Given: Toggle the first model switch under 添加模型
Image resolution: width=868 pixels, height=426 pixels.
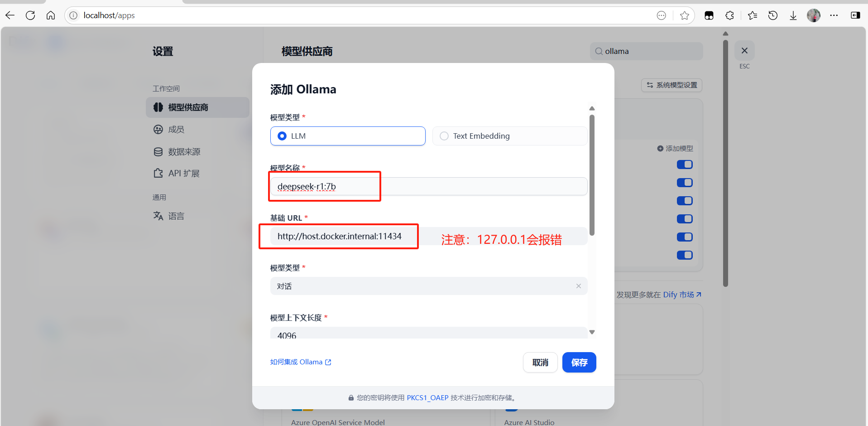Looking at the screenshot, I should [x=685, y=165].
